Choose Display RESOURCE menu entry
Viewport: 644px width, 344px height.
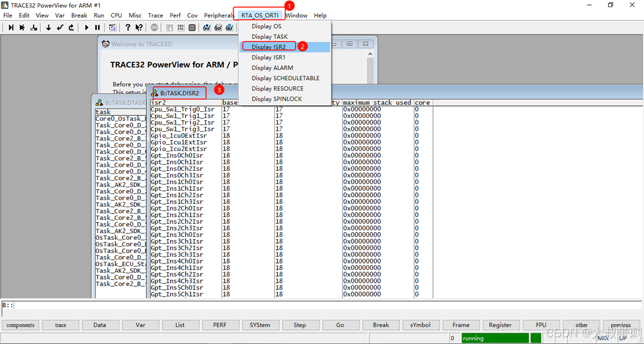pyautogui.click(x=285, y=88)
